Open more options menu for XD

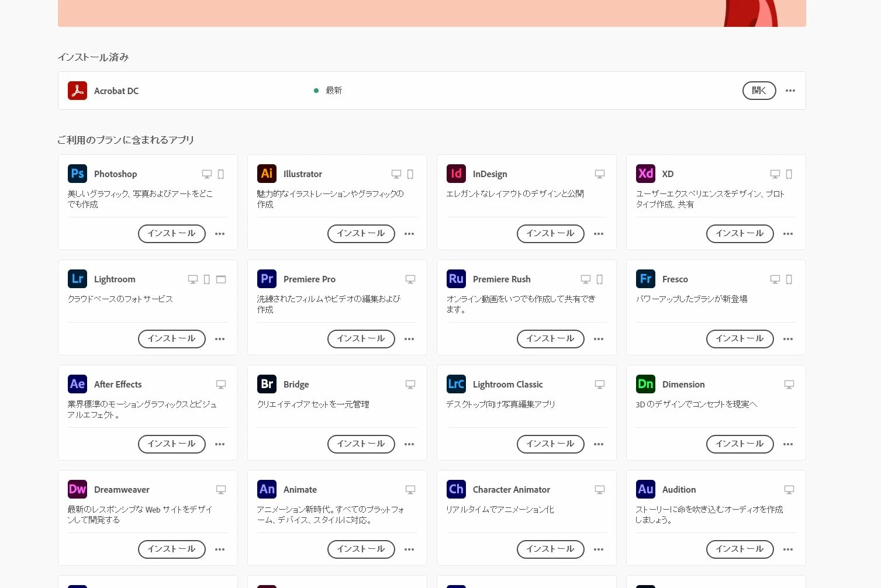tap(788, 234)
